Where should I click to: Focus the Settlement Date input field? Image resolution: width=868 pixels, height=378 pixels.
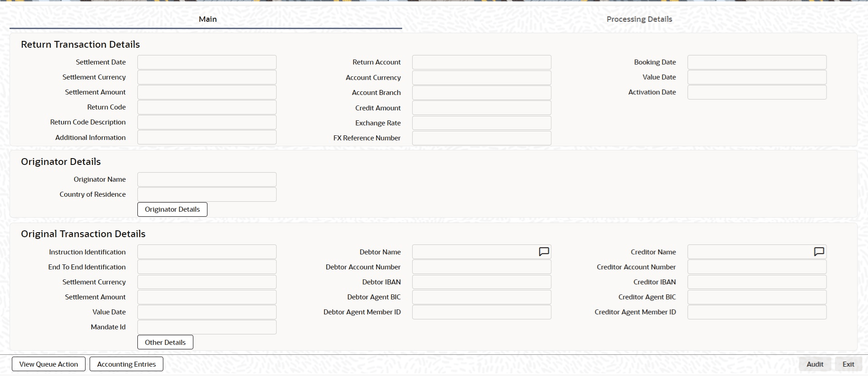pos(207,62)
